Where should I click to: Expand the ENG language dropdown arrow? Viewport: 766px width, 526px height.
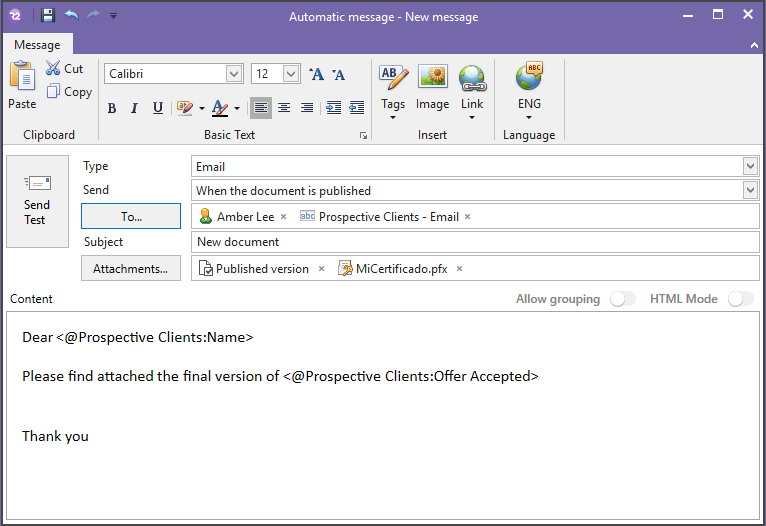pyautogui.click(x=529, y=118)
